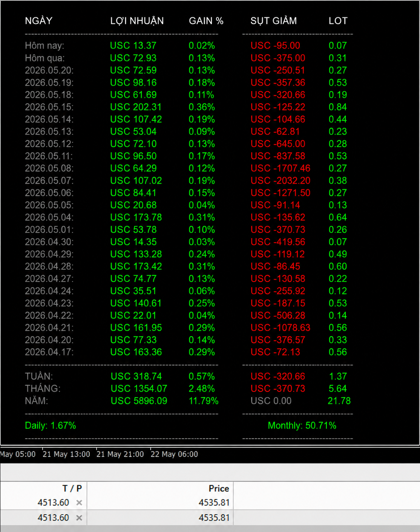Select second order T/P value 4513.60

point(53,518)
